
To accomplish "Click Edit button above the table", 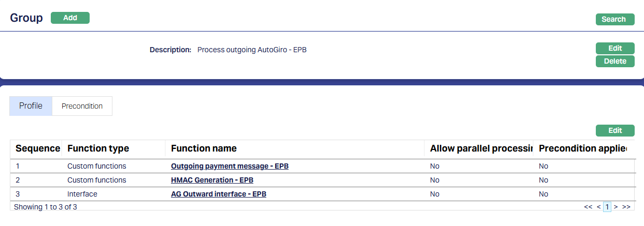I will point(615,131).
